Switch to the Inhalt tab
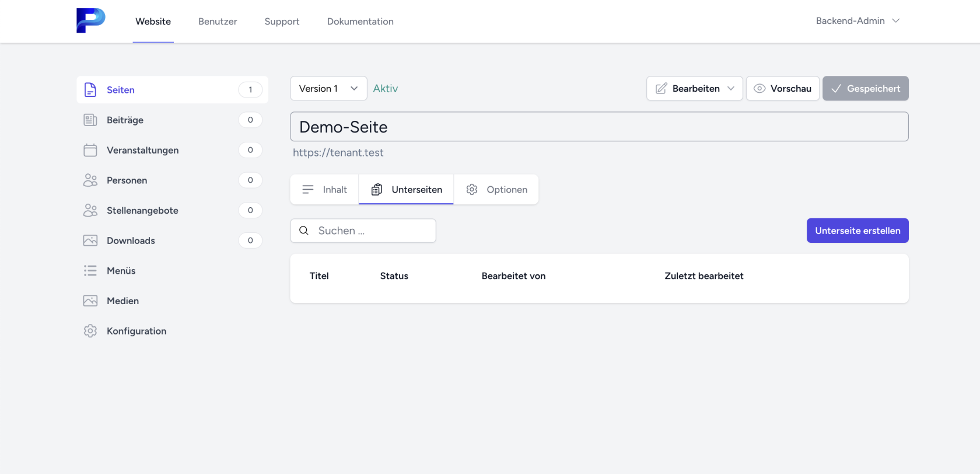980x474 pixels. [x=324, y=190]
